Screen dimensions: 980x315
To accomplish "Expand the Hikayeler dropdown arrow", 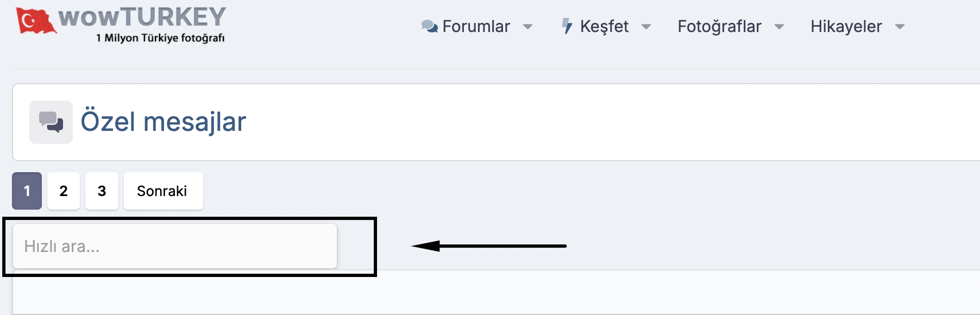I will pyautogui.click(x=900, y=27).
